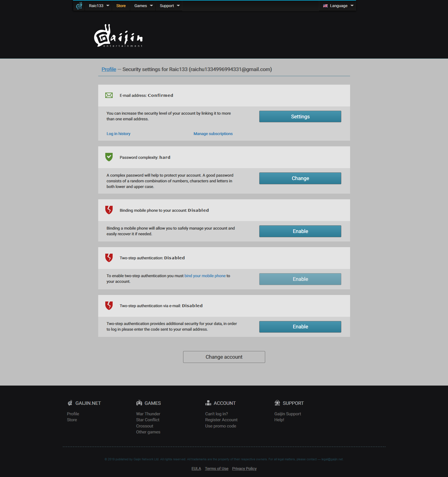The image size is (448, 477).
Task: Click the Change account button
Action: [224, 357]
